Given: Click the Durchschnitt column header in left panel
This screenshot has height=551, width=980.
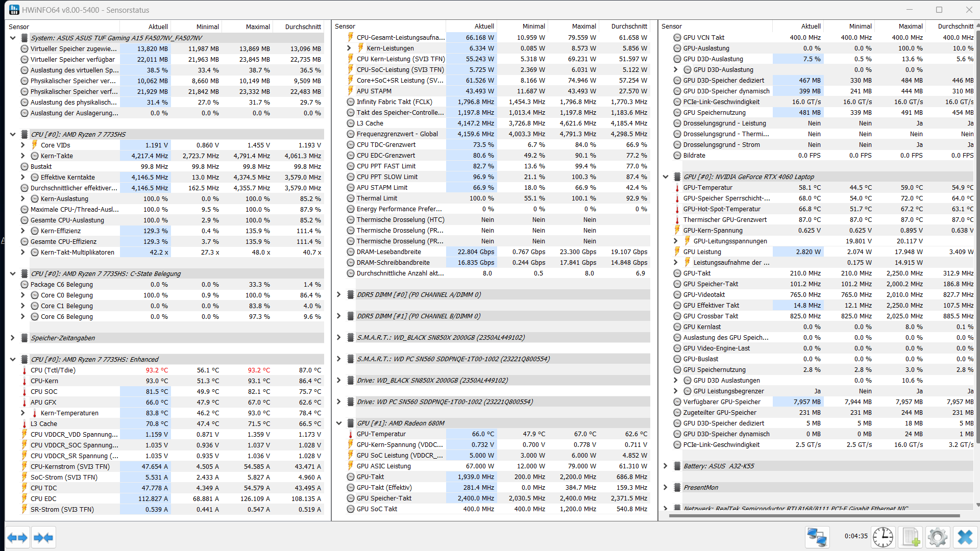Looking at the screenshot, I should pos(303,27).
